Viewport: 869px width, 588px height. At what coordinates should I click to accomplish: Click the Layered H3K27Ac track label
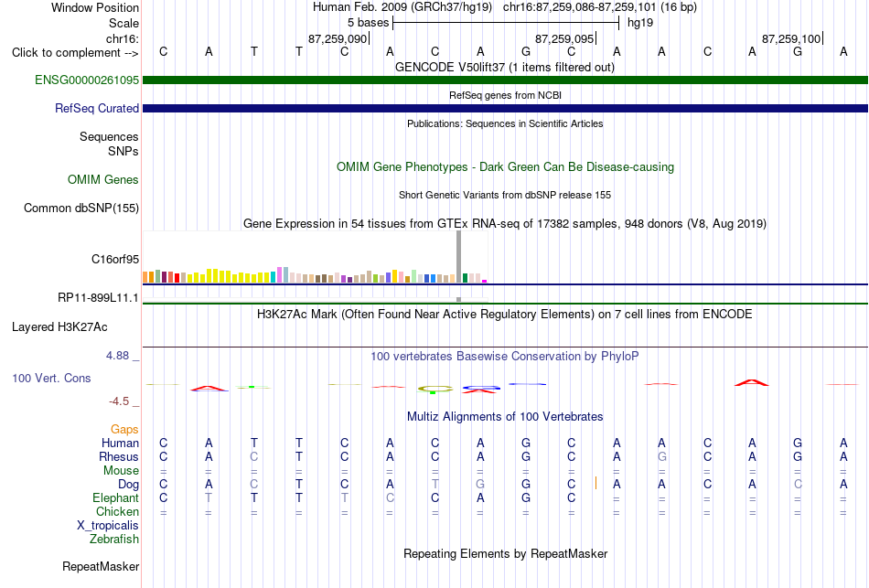(x=59, y=327)
